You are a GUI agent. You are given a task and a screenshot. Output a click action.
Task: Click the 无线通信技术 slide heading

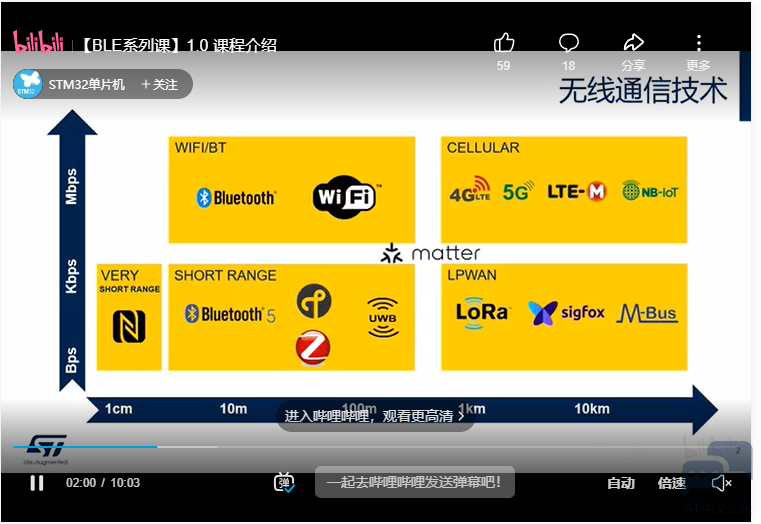point(643,90)
